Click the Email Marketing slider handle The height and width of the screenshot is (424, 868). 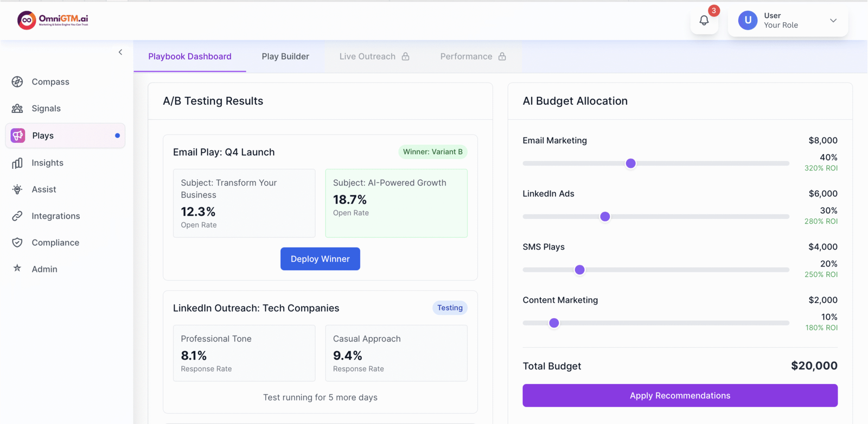click(630, 163)
